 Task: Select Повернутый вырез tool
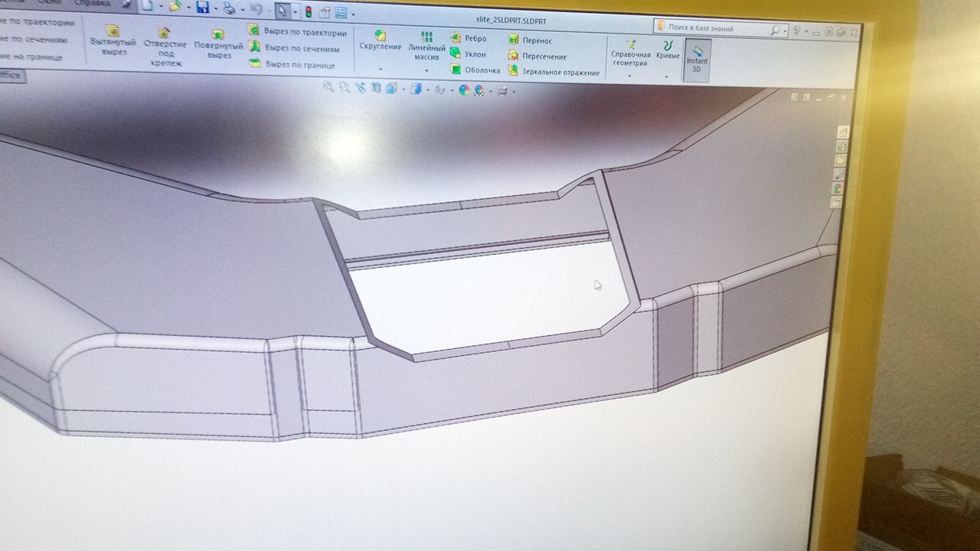point(218,44)
